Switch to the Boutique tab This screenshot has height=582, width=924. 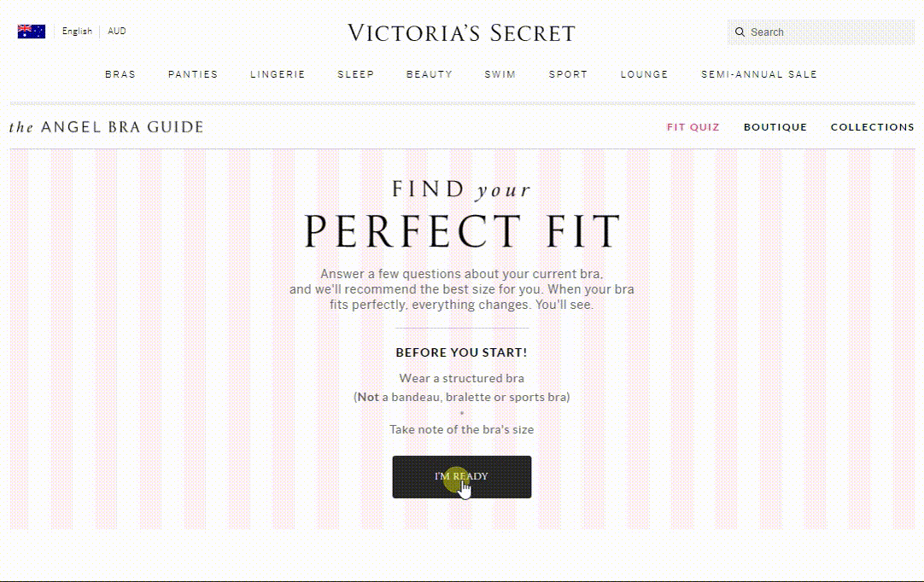(x=775, y=127)
